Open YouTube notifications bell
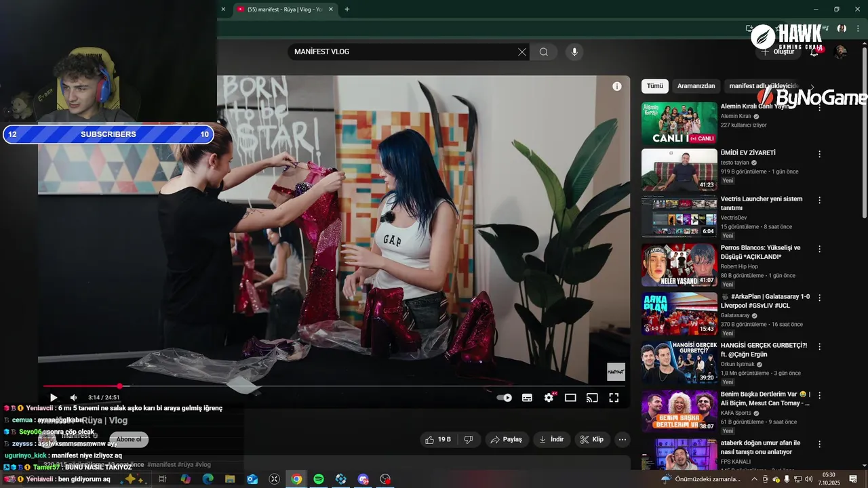Screen dimensions: 868x488 click(x=814, y=52)
